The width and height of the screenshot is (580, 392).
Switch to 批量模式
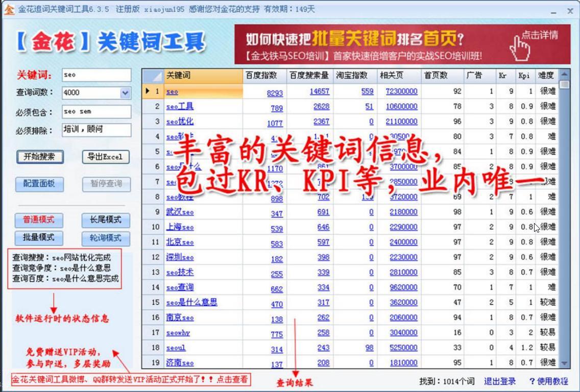39,238
